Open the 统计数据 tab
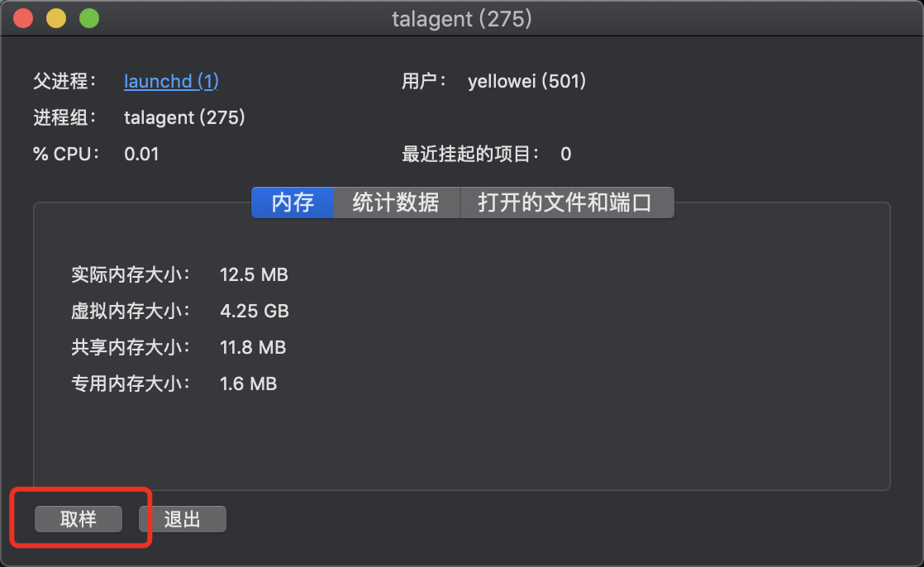The width and height of the screenshot is (924, 567). click(x=397, y=202)
